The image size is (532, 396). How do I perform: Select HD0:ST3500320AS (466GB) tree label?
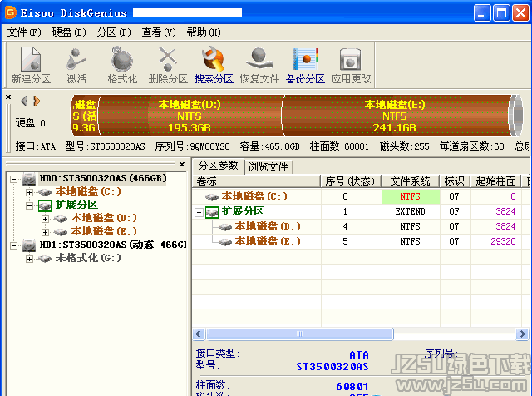[103, 178]
